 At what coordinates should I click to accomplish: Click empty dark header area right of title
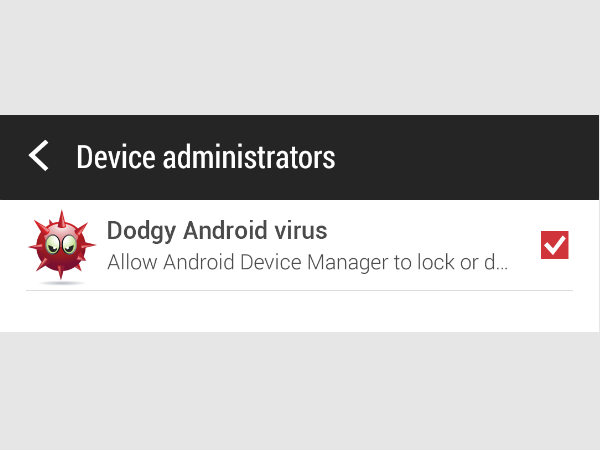(x=470, y=157)
